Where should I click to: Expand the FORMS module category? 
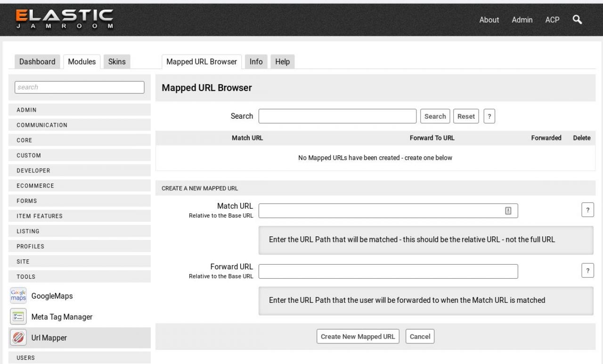click(x=80, y=201)
